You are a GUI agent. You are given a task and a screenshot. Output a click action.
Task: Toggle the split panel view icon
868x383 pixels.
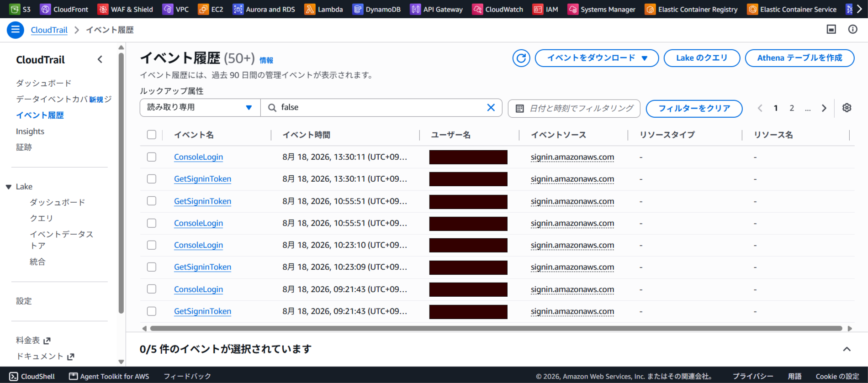click(x=831, y=29)
